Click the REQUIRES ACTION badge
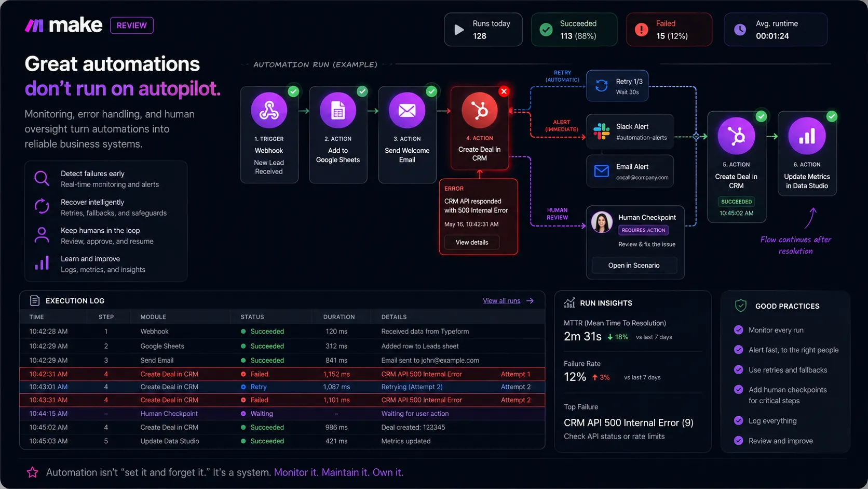This screenshot has width=868, height=489. (643, 230)
